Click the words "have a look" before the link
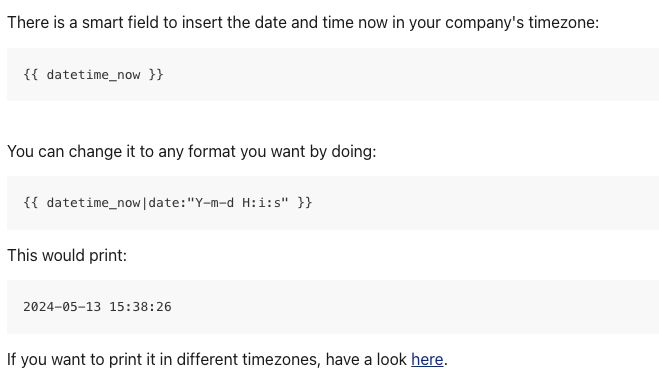 [x=366, y=360]
